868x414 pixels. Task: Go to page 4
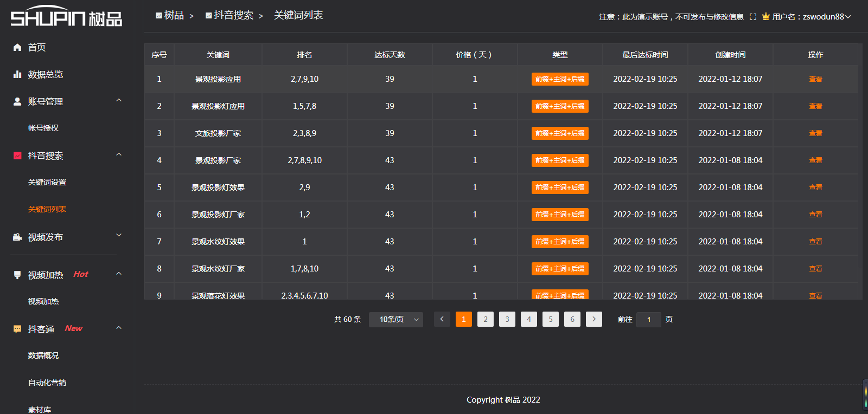[529, 319]
